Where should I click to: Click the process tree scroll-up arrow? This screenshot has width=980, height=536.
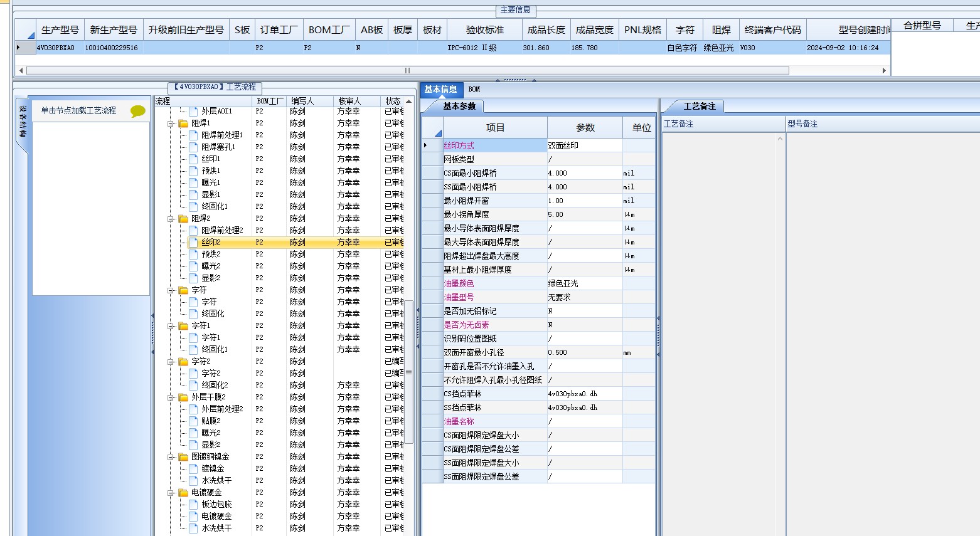[409, 101]
